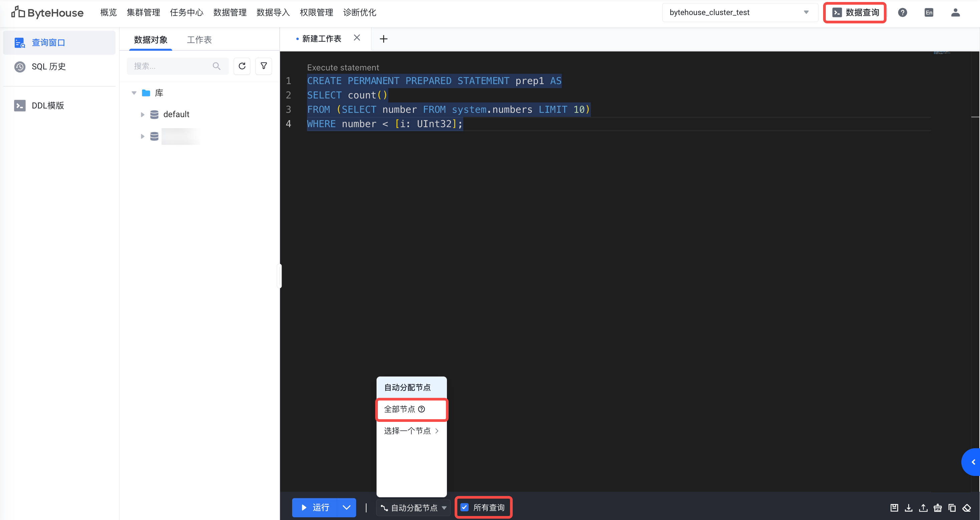Click the save worksheet icon
Viewport: 980px width, 520px height.
click(894, 507)
